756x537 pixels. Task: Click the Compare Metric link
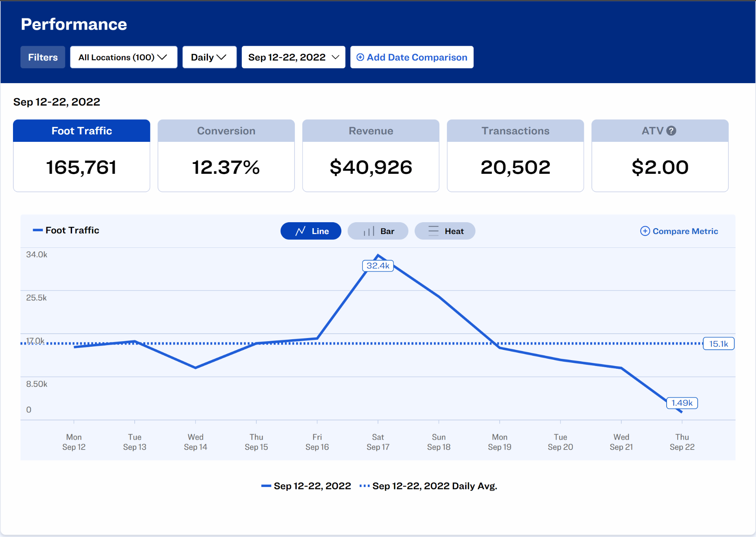[685, 231]
